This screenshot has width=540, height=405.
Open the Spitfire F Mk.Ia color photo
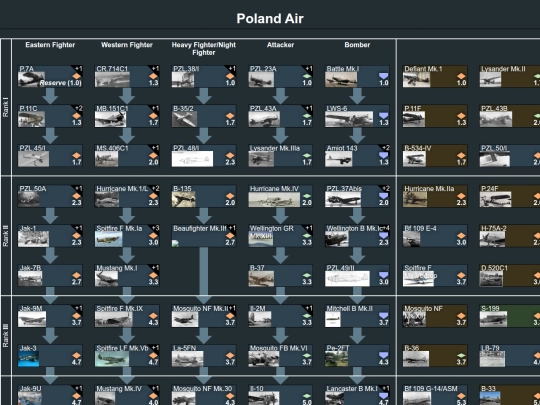108,239
